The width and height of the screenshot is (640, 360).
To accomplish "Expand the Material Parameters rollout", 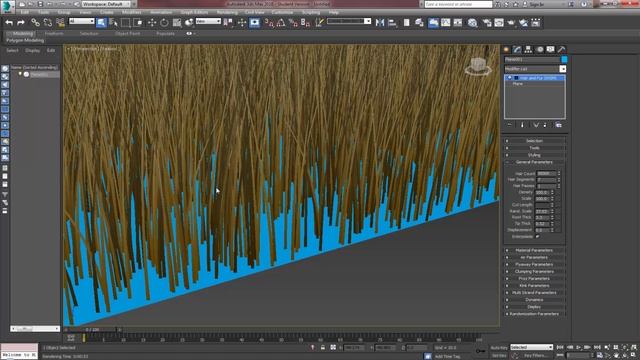I will tap(535, 250).
